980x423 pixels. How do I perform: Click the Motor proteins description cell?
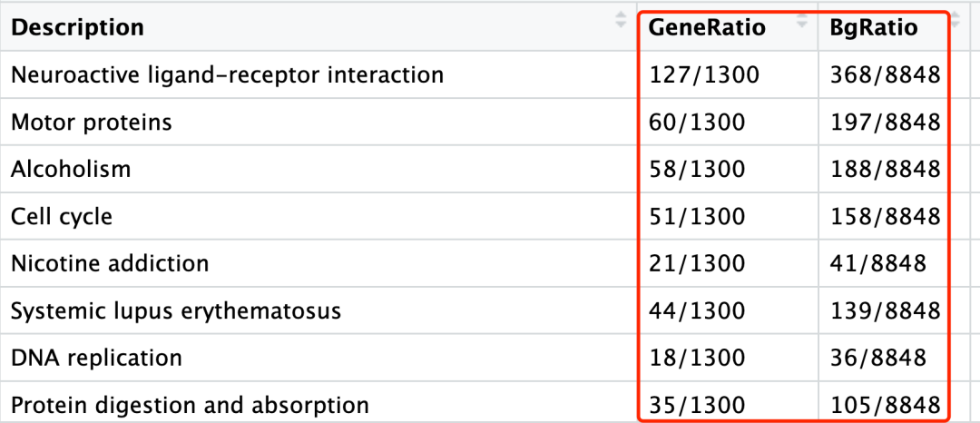(91, 122)
